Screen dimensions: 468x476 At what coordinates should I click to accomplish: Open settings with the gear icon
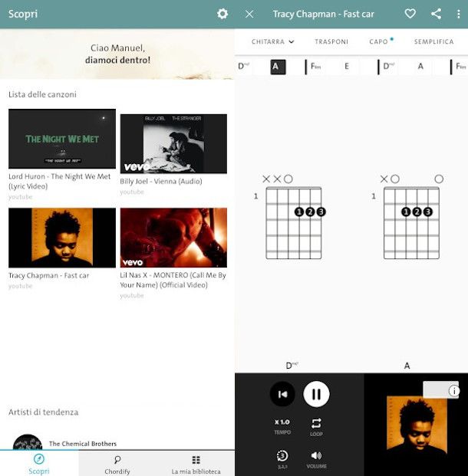[222, 14]
